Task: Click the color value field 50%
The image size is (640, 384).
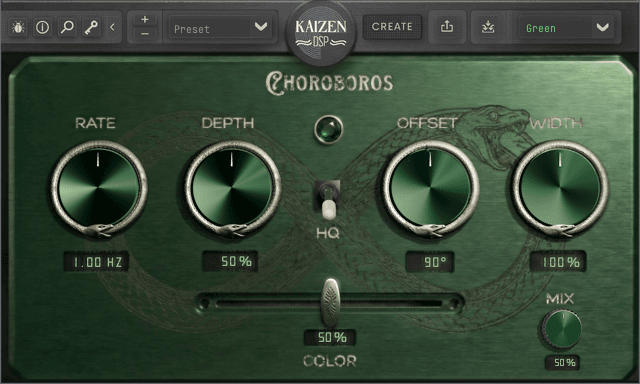Action: [x=330, y=337]
